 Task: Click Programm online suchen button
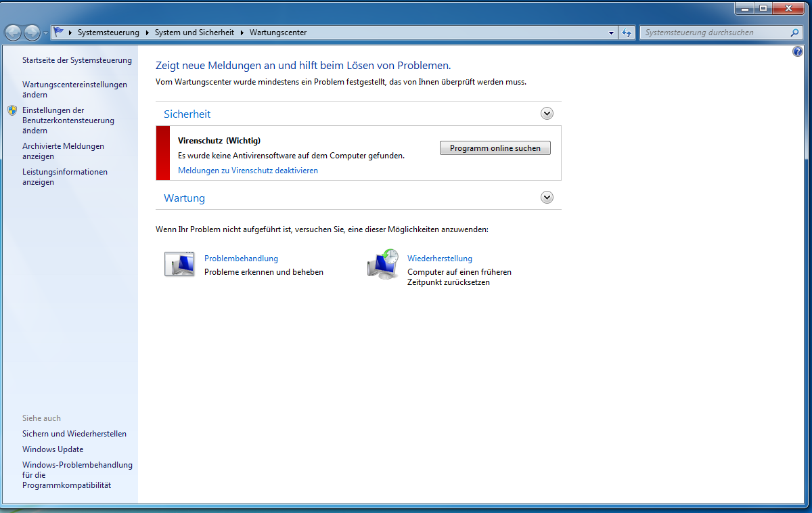click(495, 148)
